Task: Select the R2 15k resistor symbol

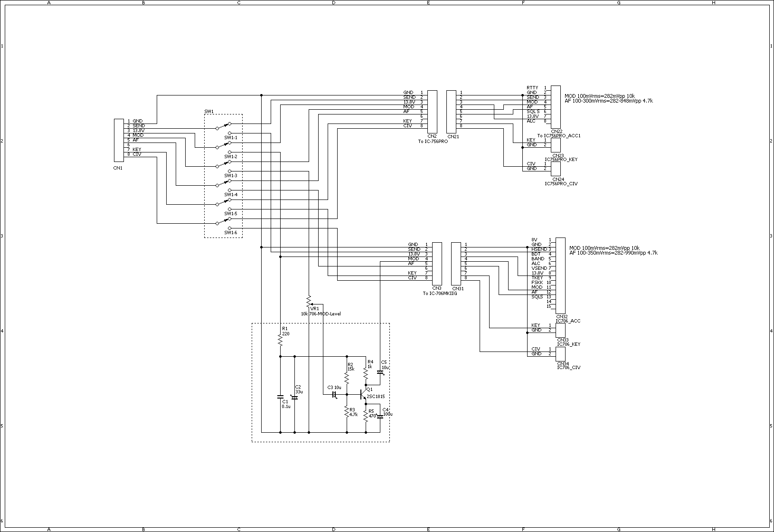Action: point(347,378)
